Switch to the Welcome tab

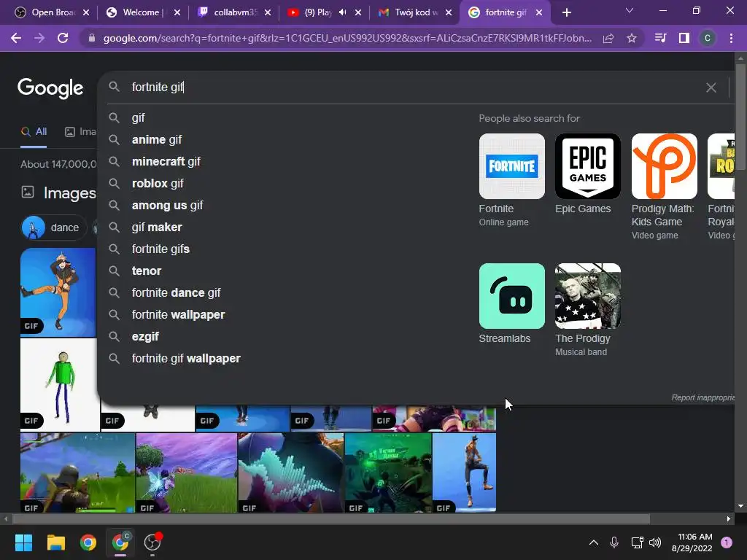coord(144,12)
